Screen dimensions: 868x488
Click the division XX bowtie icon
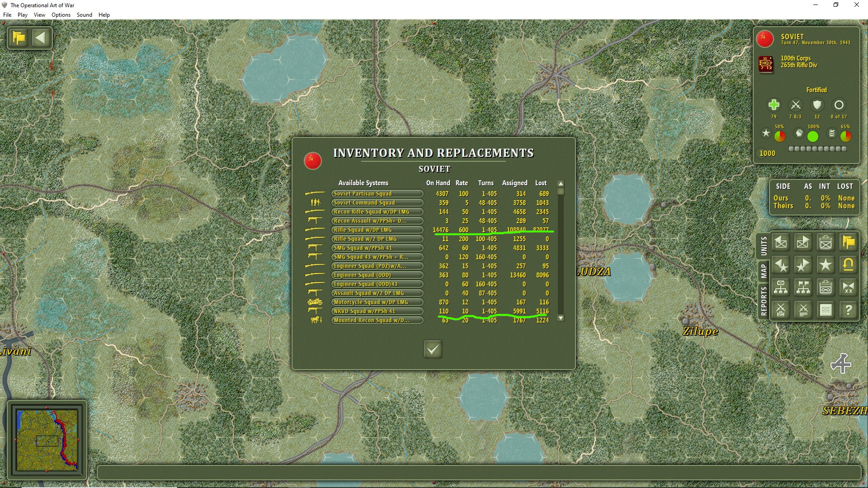tap(848, 287)
